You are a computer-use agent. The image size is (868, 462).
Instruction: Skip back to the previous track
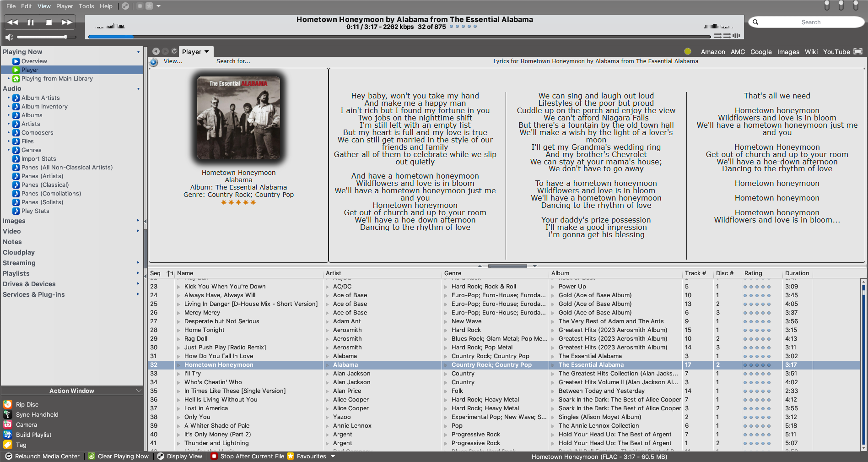pyautogui.click(x=13, y=22)
